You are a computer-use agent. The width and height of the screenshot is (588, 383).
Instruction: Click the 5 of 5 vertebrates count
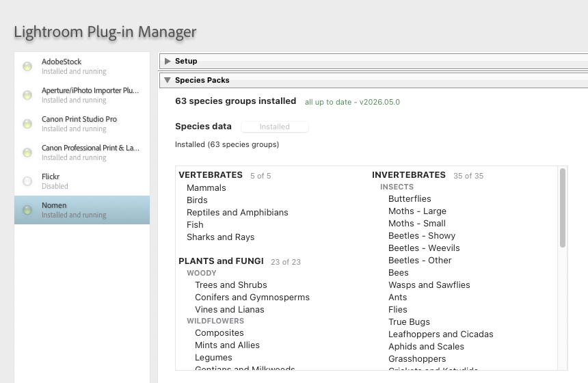click(260, 176)
